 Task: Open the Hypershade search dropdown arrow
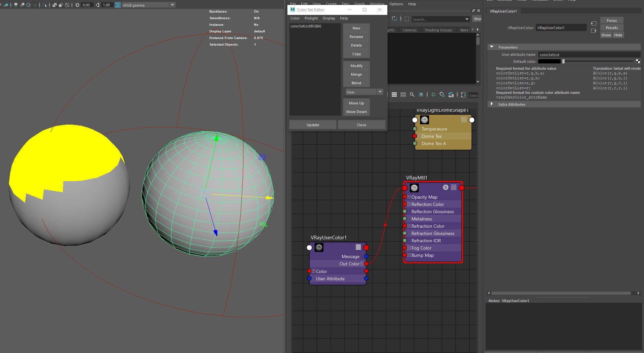coord(467,19)
